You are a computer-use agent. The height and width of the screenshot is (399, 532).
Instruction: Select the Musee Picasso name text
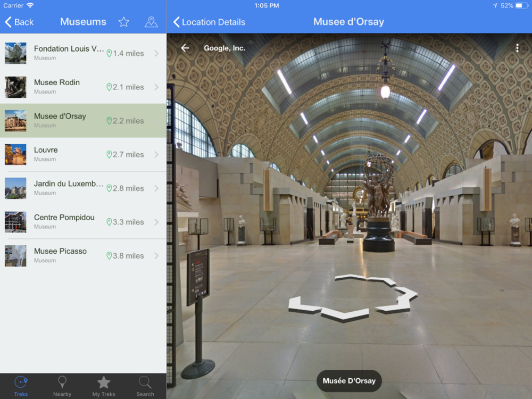click(x=61, y=251)
